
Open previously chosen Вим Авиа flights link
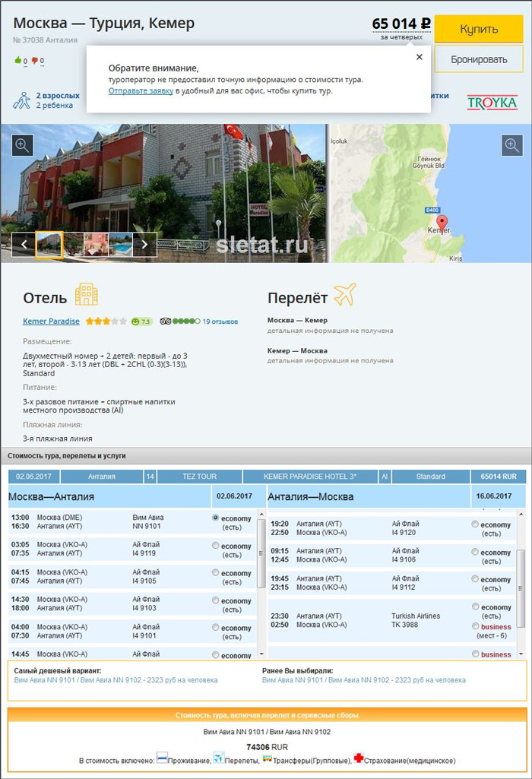(x=364, y=680)
